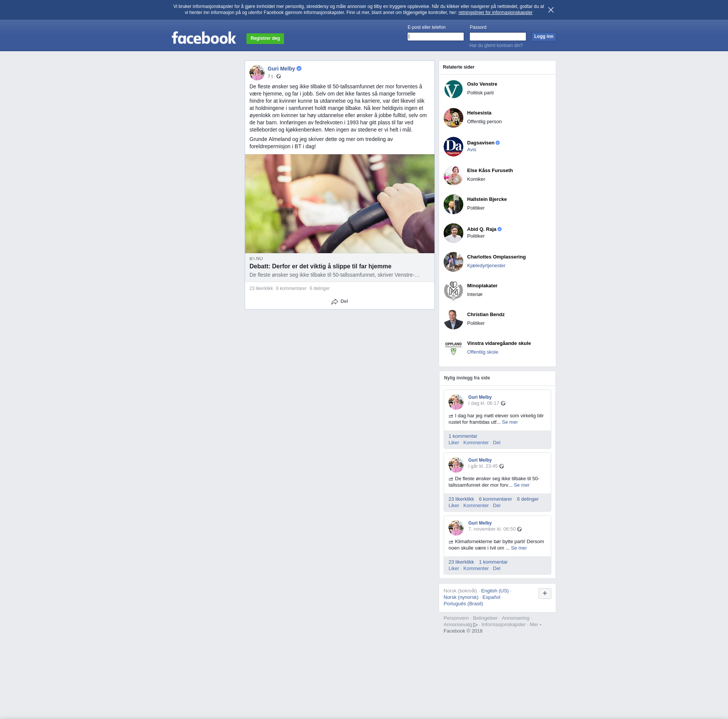Open retningslinjer for informasjonskapsler link
Image resolution: width=728 pixels, height=719 pixels.
495,13
